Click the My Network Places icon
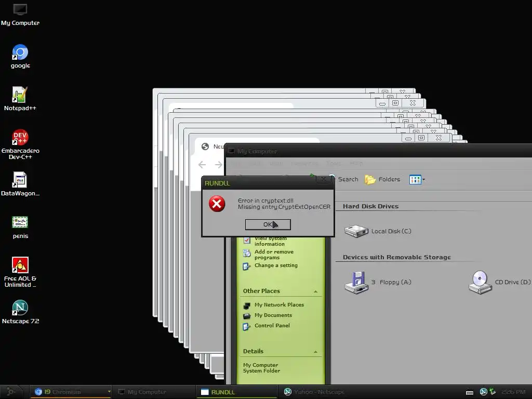The height and width of the screenshot is (399, 532). (247, 305)
